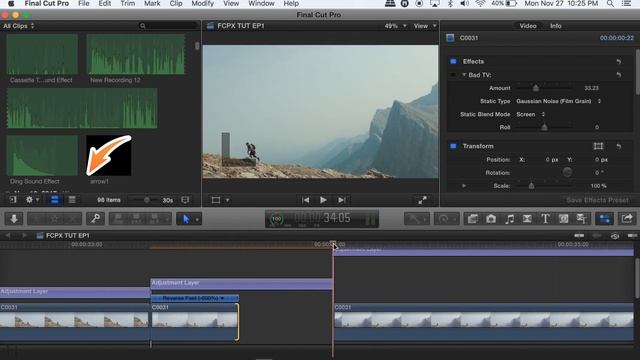The height and width of the screenshot is (360, 640).
Task: Reset the Transform section
Action: [619, 146]
